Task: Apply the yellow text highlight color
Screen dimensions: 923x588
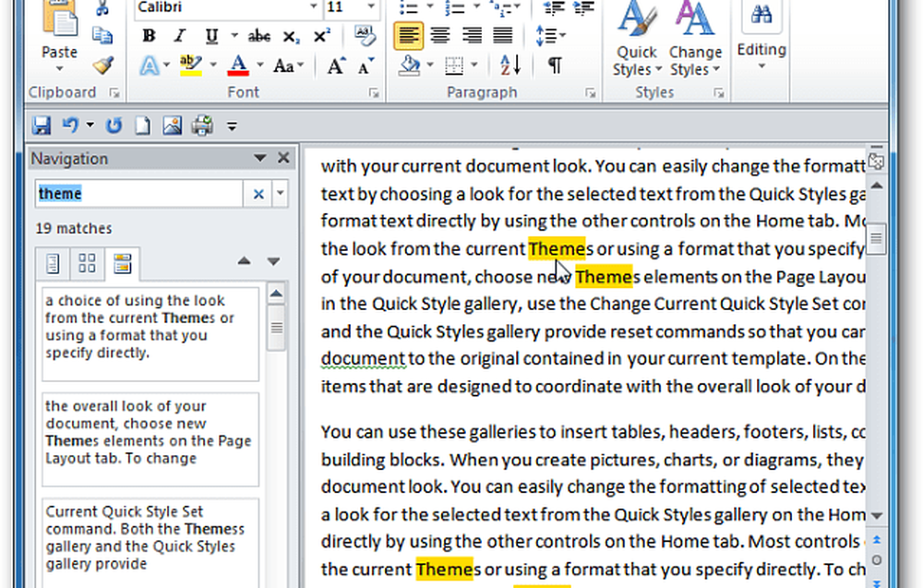Action: [192, 65]
